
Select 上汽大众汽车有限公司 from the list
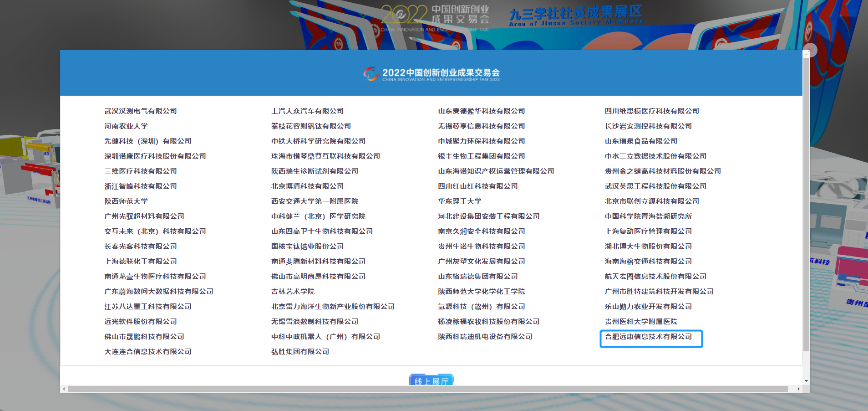[307, 111]
